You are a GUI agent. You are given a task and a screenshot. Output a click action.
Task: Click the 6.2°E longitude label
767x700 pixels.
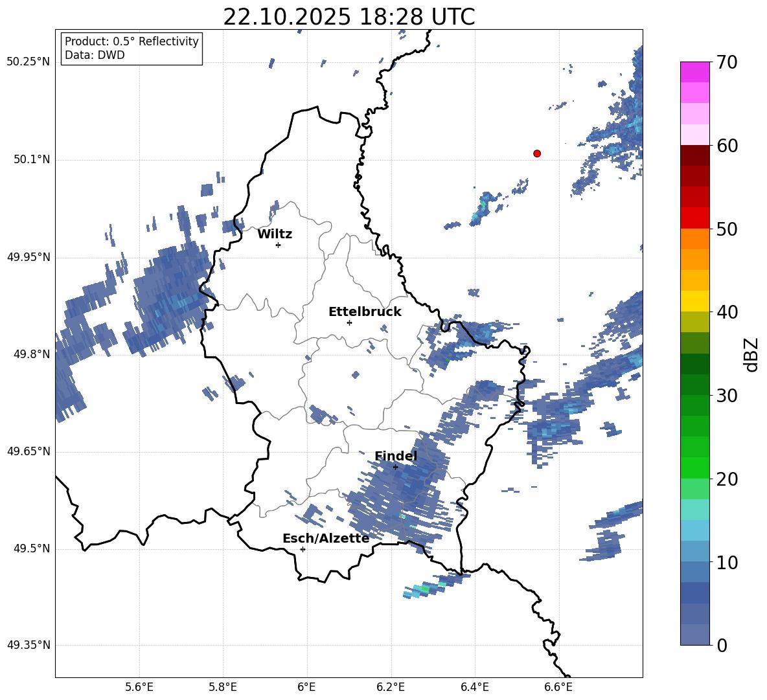click(x=391, y=687)
